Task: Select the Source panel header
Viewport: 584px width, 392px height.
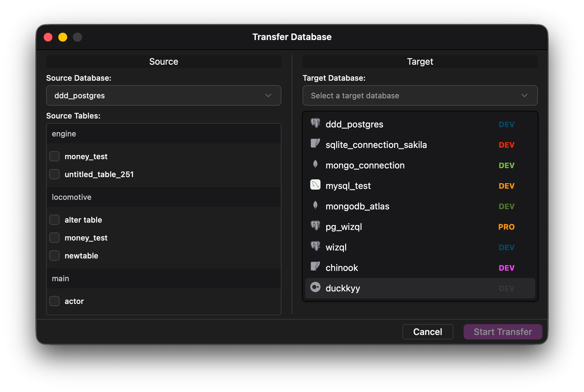Action: coord(164,61)
